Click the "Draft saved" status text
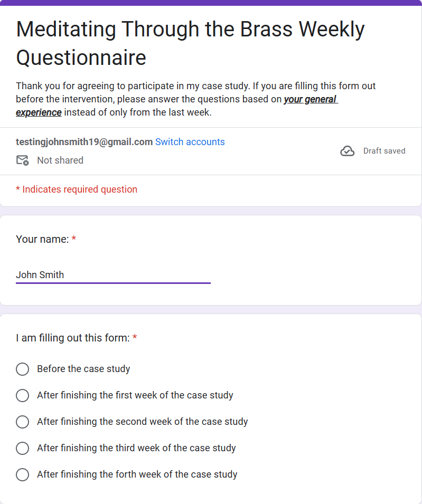Screen dimensions: 422x504 click(x=384, y=151)
